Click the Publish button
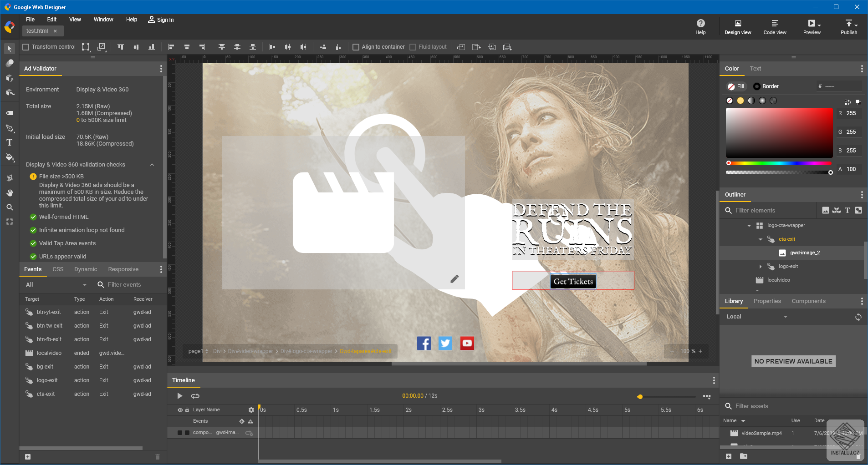Viewport: 868px width, 465px height. pyautogui.click(x=848, y=26)
